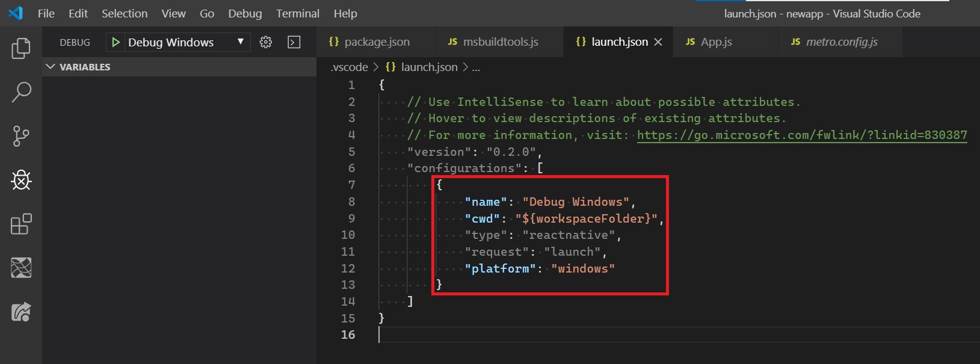This screenshot has width=980, height=364.
Task: Click the IntelliSense comment on line 2
Action: 604,102
